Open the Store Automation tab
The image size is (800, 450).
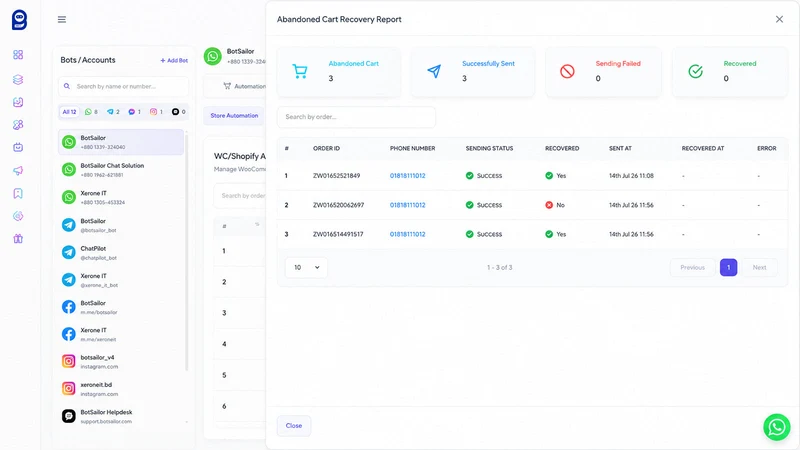(x=234, y=116)
